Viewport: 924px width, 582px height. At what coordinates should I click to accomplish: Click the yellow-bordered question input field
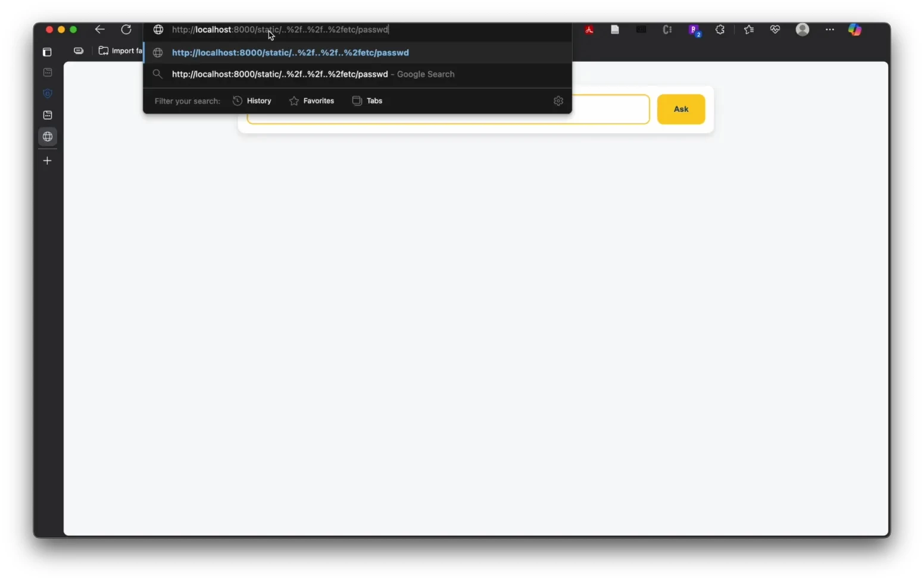[x=448, y=109]
